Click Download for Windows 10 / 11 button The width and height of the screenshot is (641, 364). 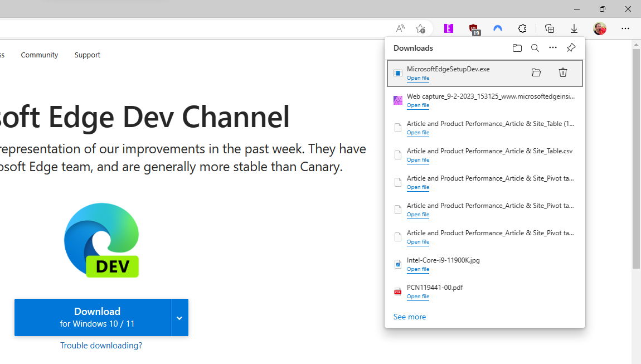[93, 318]
